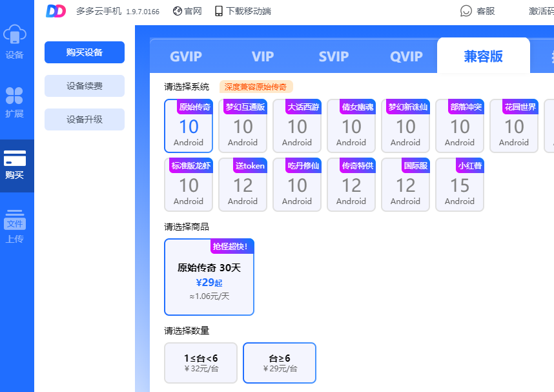Click the version number 1.9.7.0166
Image resolution: width=554 pixels, height=392 pixels.
pos(143,12)
